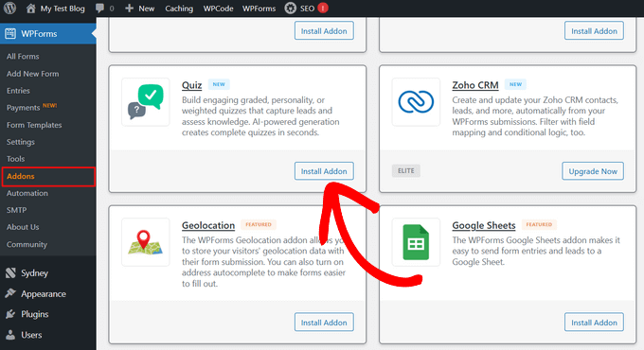Open the Google Sheets title link
This screenshot has width=644, height=350.
(x=484, y=225)
